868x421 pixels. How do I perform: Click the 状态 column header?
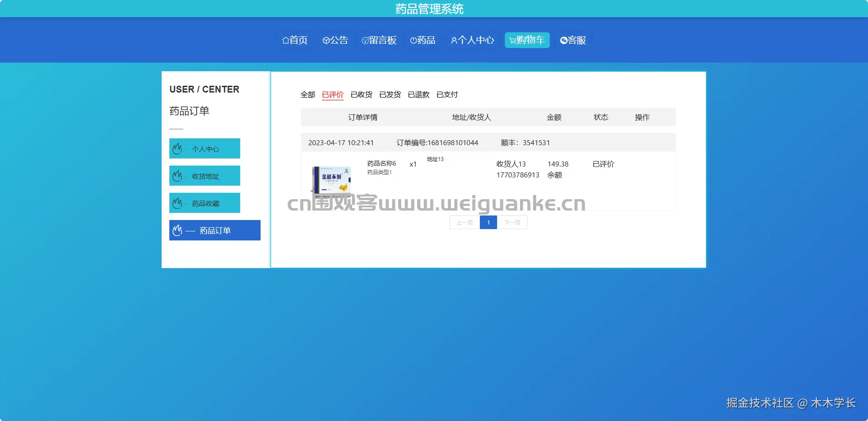(x=601, y=117)
